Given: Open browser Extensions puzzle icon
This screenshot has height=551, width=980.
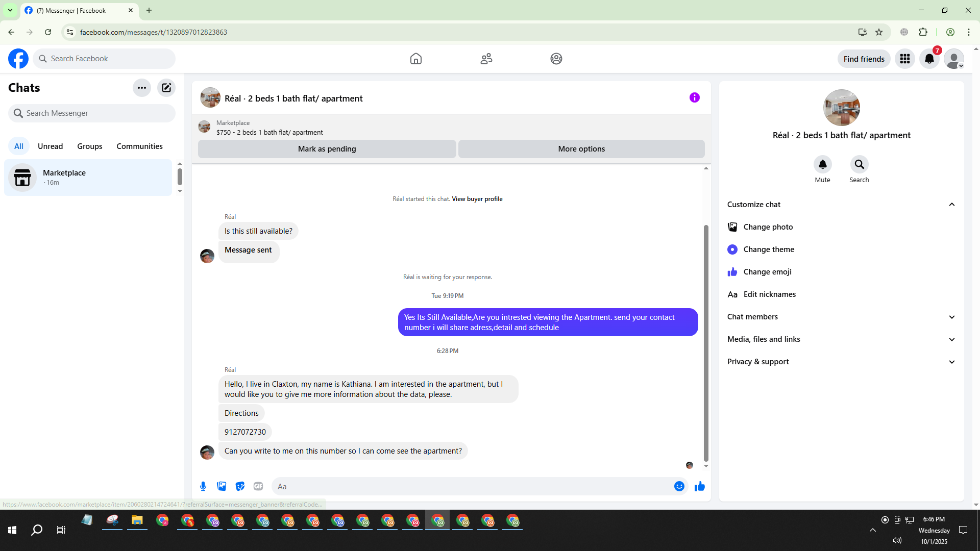Looking at the screenshot, I should 923,32.
